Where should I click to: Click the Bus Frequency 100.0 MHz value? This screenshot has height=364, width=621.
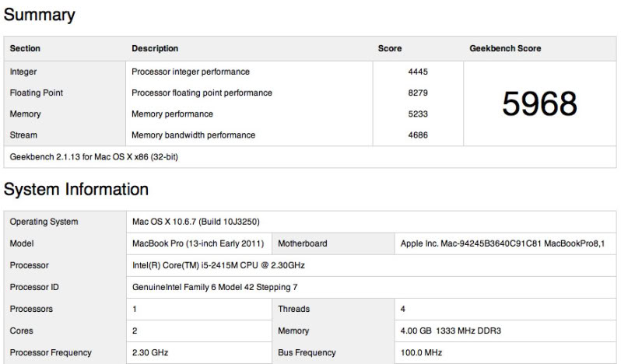click(423, 352)
